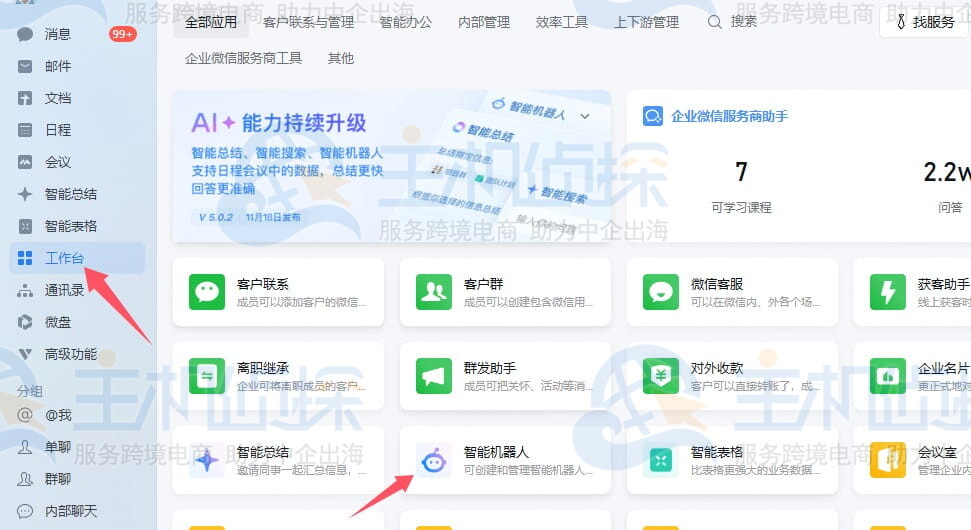Image resolution: width=971 pixels, height=530 pixels.
Task: Click the 客户群 green people icon
Action: pyautogui.click(x=433, y=292)
